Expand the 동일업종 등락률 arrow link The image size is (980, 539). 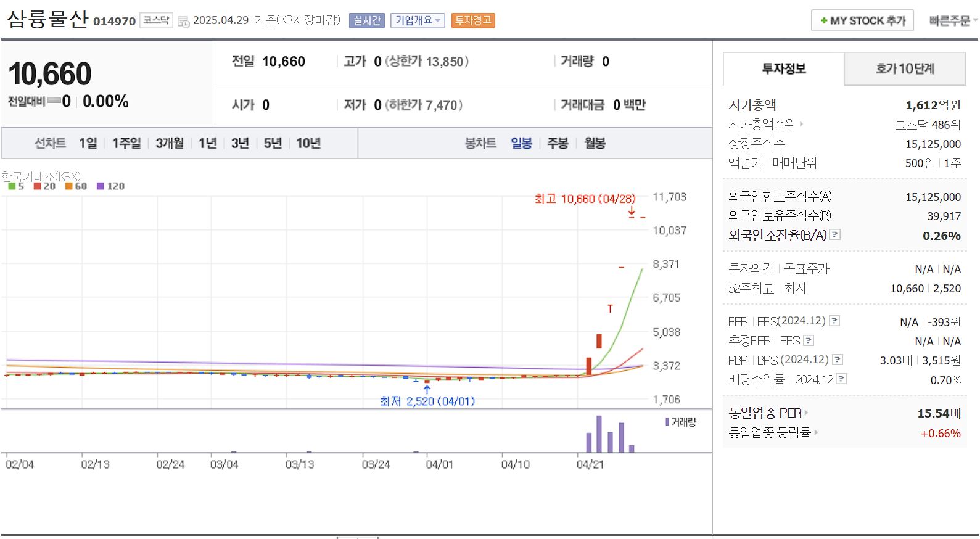click(x=815, y=432)
